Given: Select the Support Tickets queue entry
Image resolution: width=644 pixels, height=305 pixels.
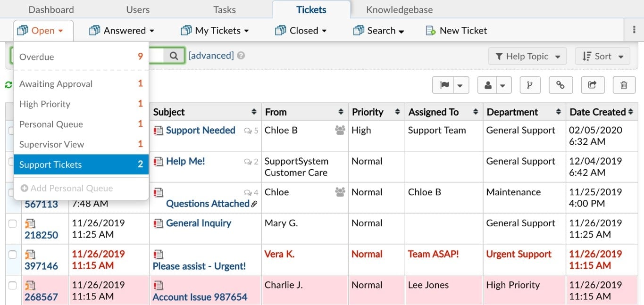Looking at the screenshot, I should tap(81, 165).
